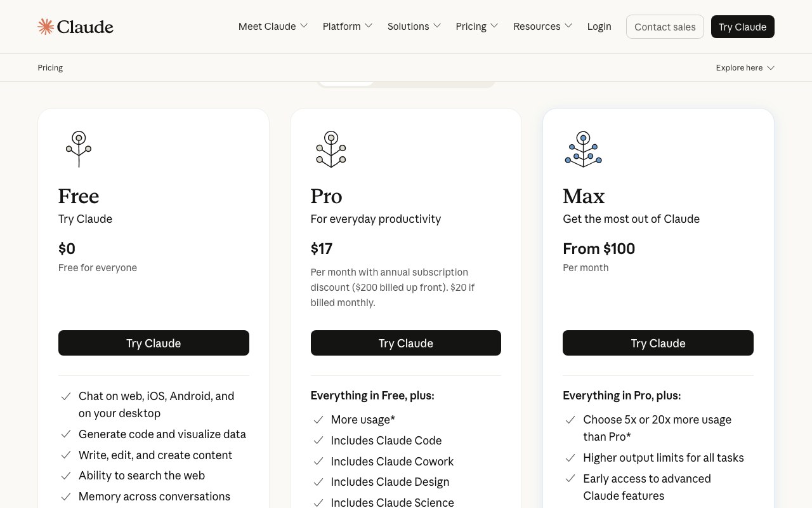Expand the Pricing menu in the header

coord(477,26)
